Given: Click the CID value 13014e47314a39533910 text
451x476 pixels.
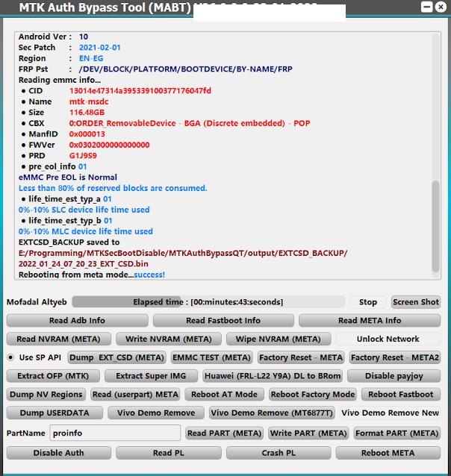Looking at the screenshot, I should point(140,91).
